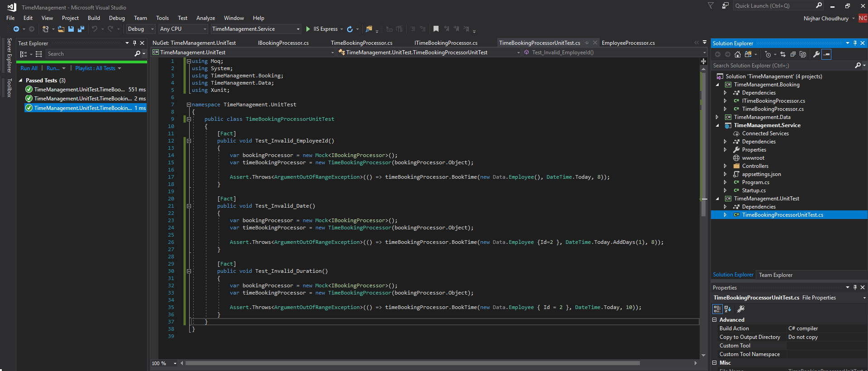This screenshot has width=868, height=371.
Task: Start debugging with the green IIS Express play icon
Action: (x=308, y=29)
